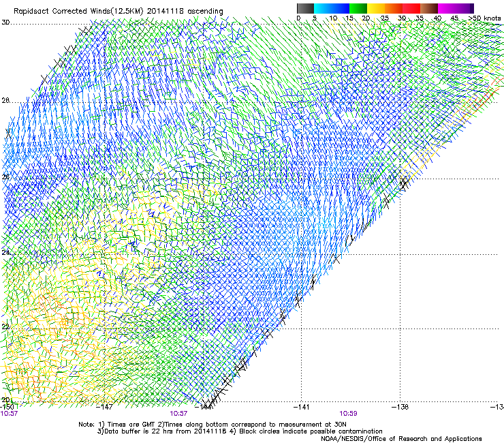Click the '5' legend scale label
Viewport: 504px width, 443px height.
coord(315,18)
